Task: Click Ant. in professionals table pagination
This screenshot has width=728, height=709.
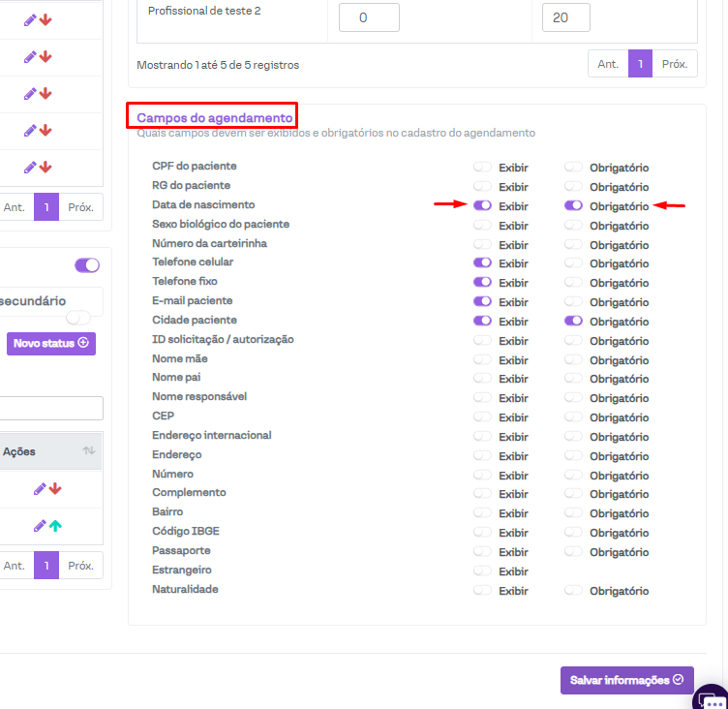Action: pyautogui.click(x=608, y=64)
